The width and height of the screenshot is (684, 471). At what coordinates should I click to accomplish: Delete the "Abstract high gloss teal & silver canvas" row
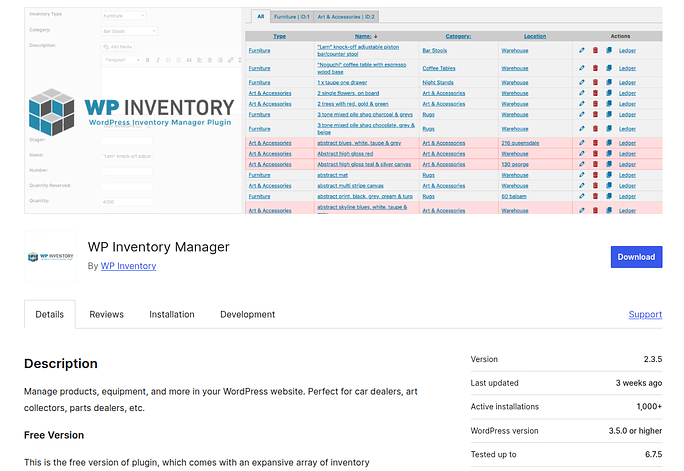click(x=595, y=164)
